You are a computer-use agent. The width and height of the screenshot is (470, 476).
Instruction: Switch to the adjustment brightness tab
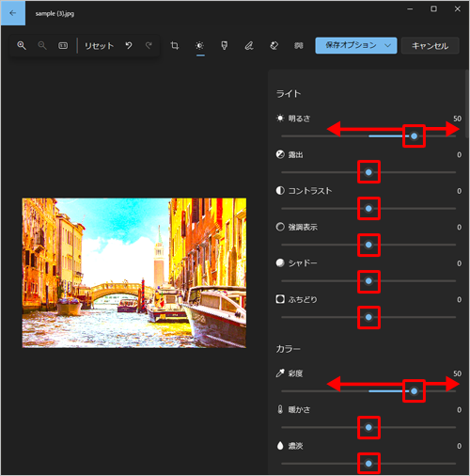(200, 46)
